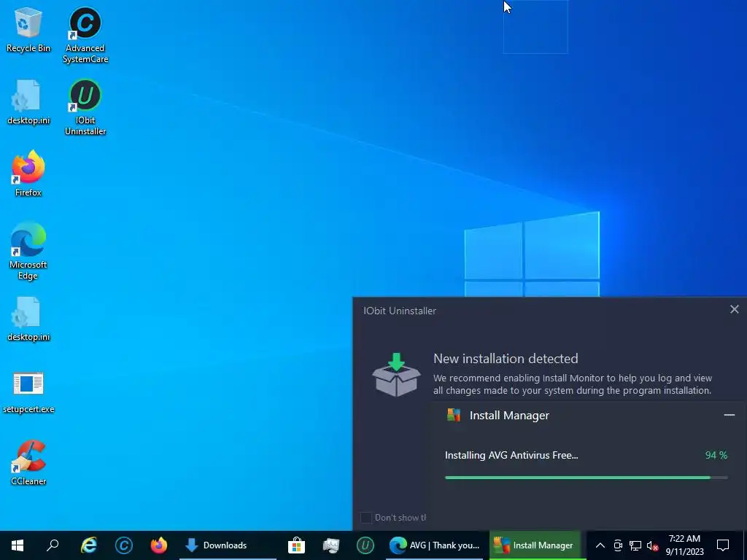The image size is (747, 560).
Task: Select the desktop.ini file above setupcert.exe
Action: [28, 319]
